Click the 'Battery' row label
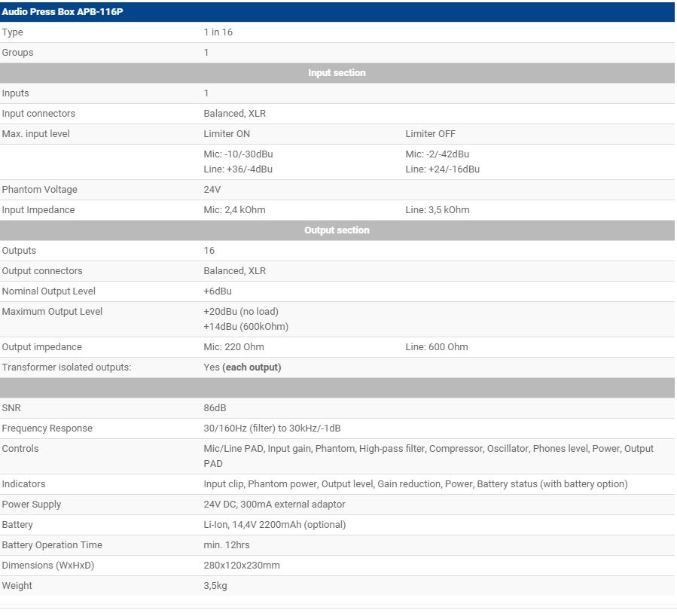Viewport: 677px width, 616px height. pos(17,524)
